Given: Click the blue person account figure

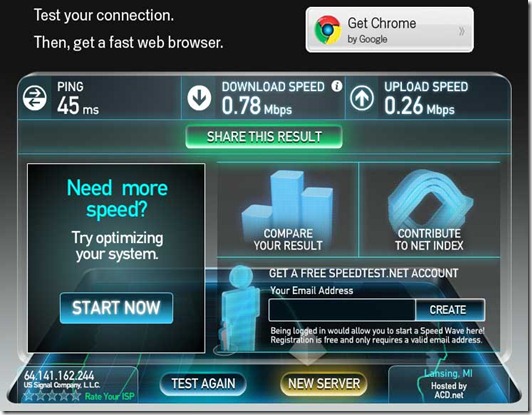Looking at the screenshot, I should pos(238,309).
